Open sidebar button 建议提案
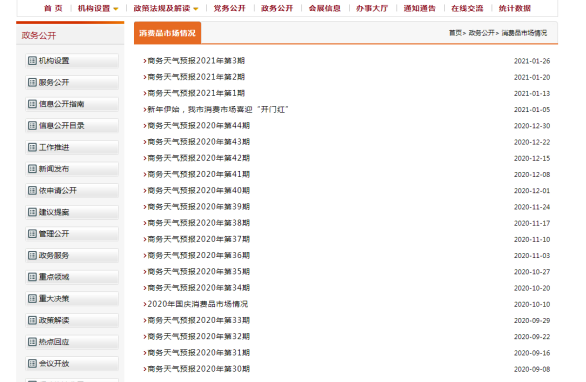 72,212
